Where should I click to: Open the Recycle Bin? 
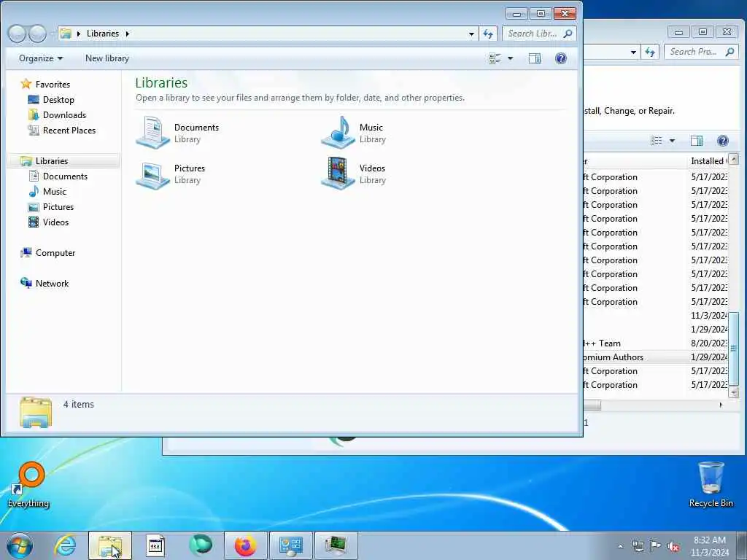711,485
